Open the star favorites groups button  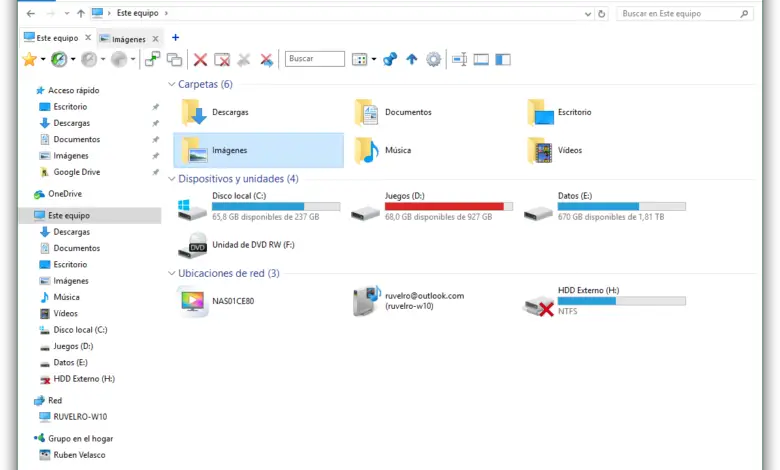(x=30, y=60)
